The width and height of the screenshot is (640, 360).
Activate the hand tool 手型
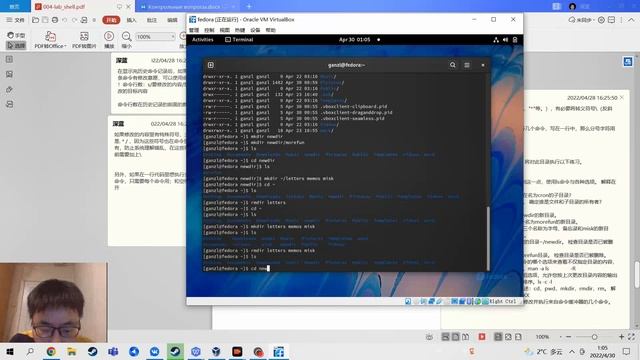[16, 36]
